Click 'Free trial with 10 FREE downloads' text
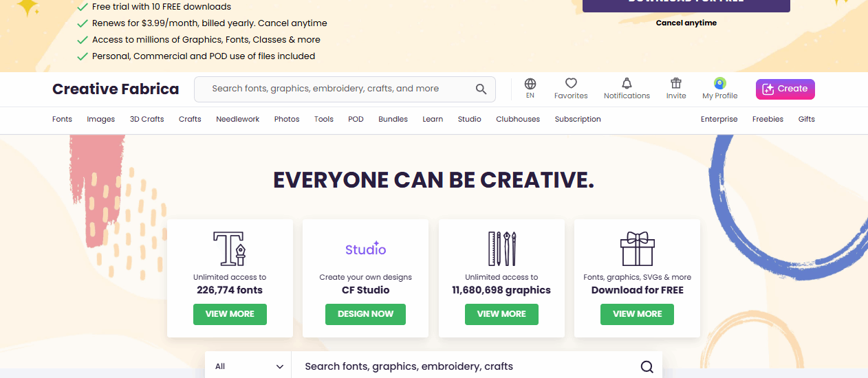The height and width of the screenshot is (378, 868). click(x=162, y=7)
